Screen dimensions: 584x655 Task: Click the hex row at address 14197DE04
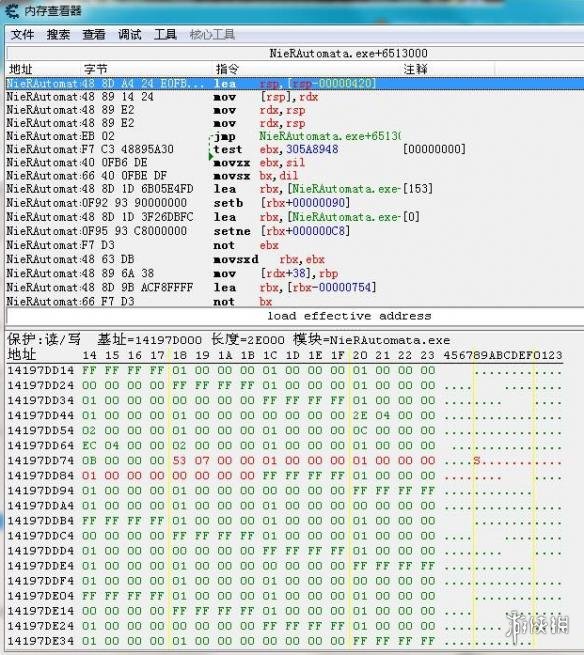pyautogui.click(x=285, y=596)
